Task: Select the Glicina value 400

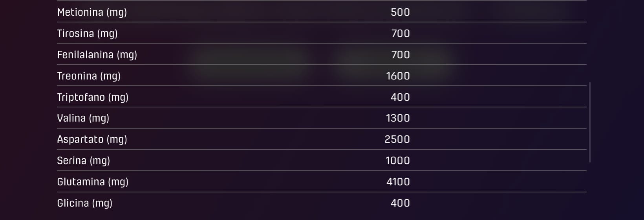Action: coord(400,203)
